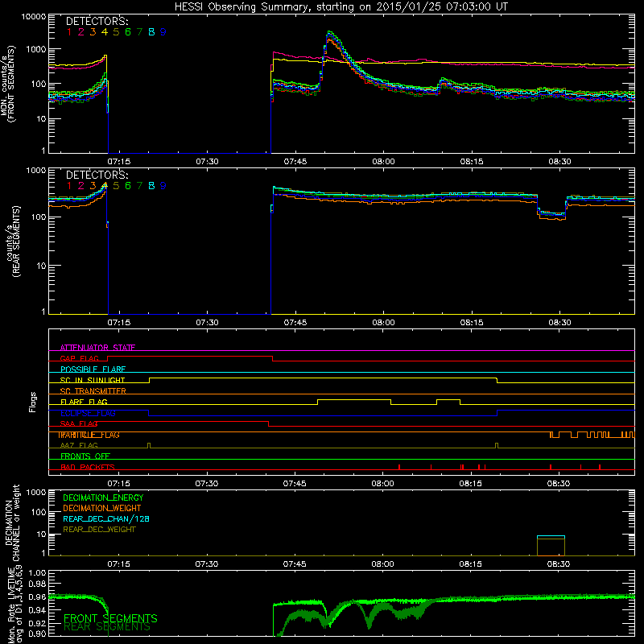Image resolution: width=644 pixels, height=644 pixels.
Task: Click the DECIMATION CHANNEL or weight axis label
Action: (x=12, y=522)
